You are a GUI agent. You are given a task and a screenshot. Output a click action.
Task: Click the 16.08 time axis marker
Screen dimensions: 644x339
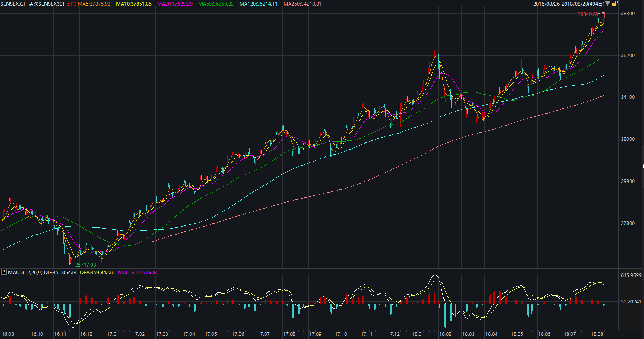pyautogui.click(x=8, y=334)
